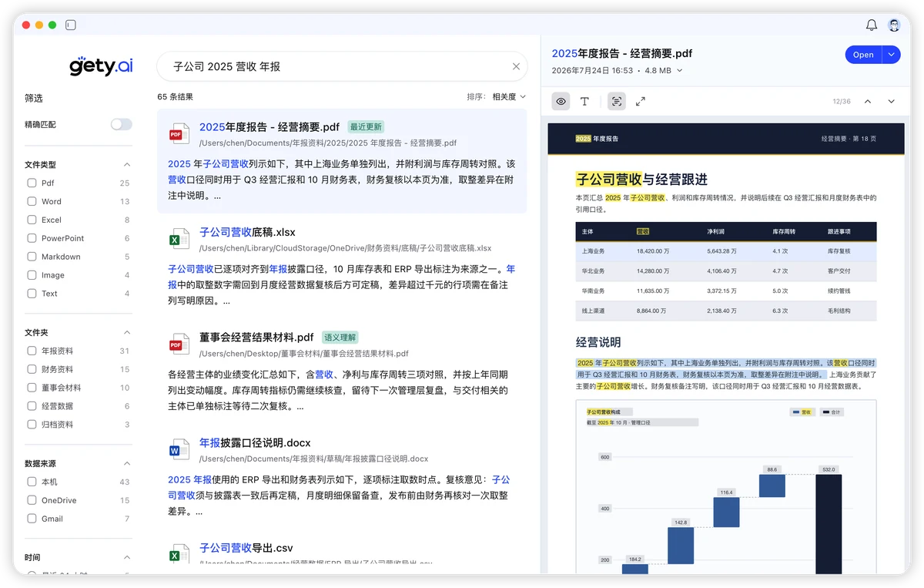Click preview file title 2025年度报告 - 经营摘要.pdf
The width and height of the screenshot is (924, 588).
tap(622, 53)
